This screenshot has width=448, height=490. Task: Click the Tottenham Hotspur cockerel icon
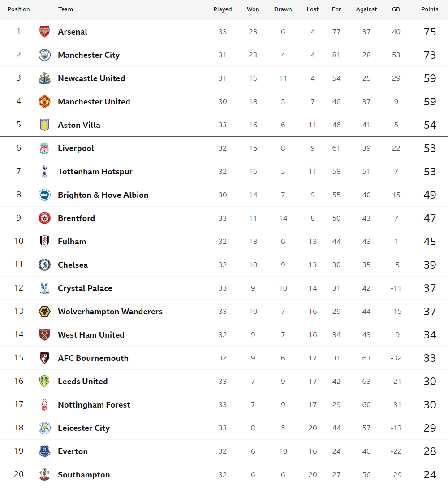[x=44, y=172]
